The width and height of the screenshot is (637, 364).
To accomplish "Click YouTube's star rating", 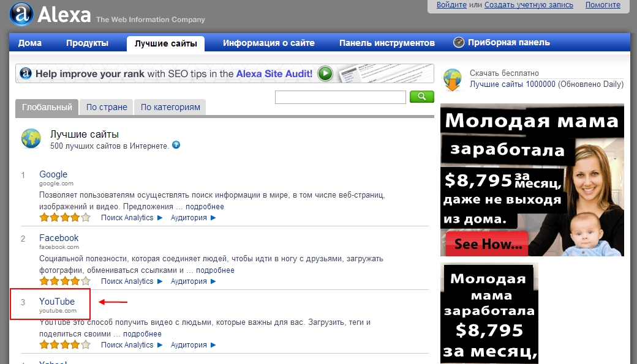I will pos(65,345).
